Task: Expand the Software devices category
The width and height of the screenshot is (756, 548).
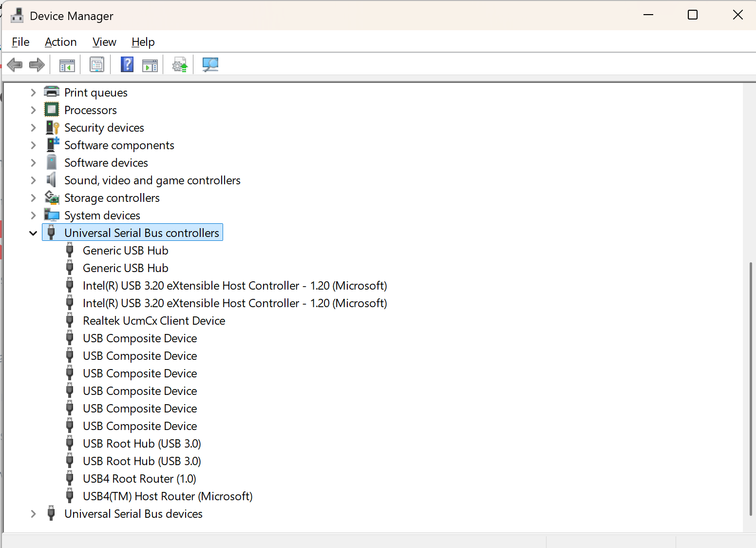Action: [33, 162]
